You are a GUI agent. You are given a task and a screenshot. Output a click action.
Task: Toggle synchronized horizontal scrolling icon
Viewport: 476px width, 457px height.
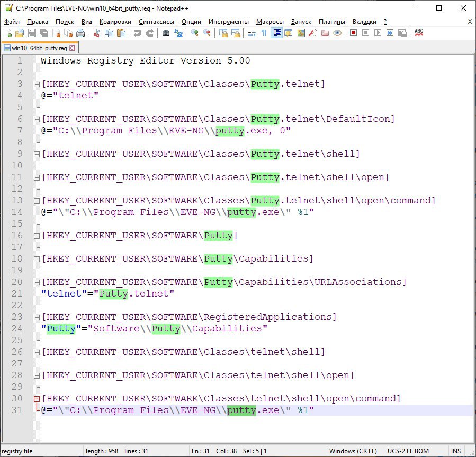point(235,33)
